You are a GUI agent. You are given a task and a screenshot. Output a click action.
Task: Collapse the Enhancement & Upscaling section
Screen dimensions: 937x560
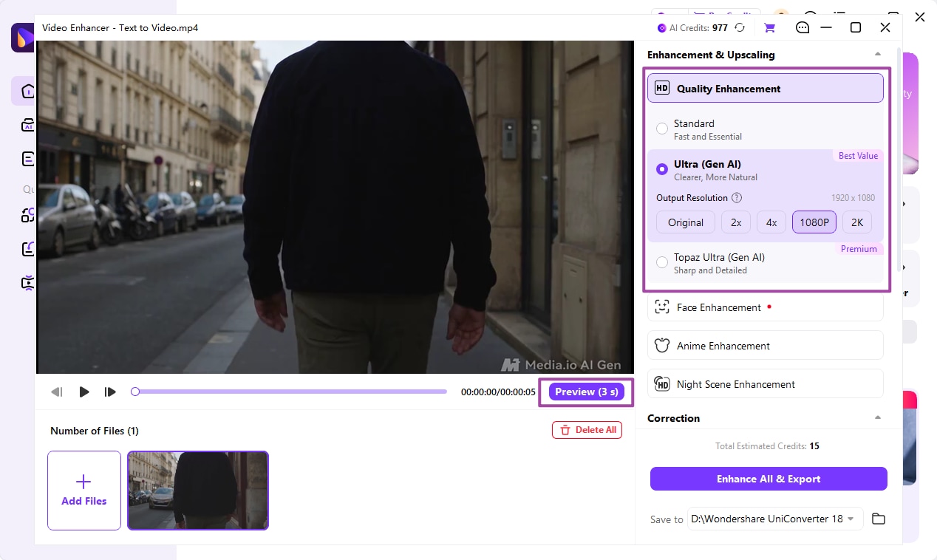click(878, 55)
